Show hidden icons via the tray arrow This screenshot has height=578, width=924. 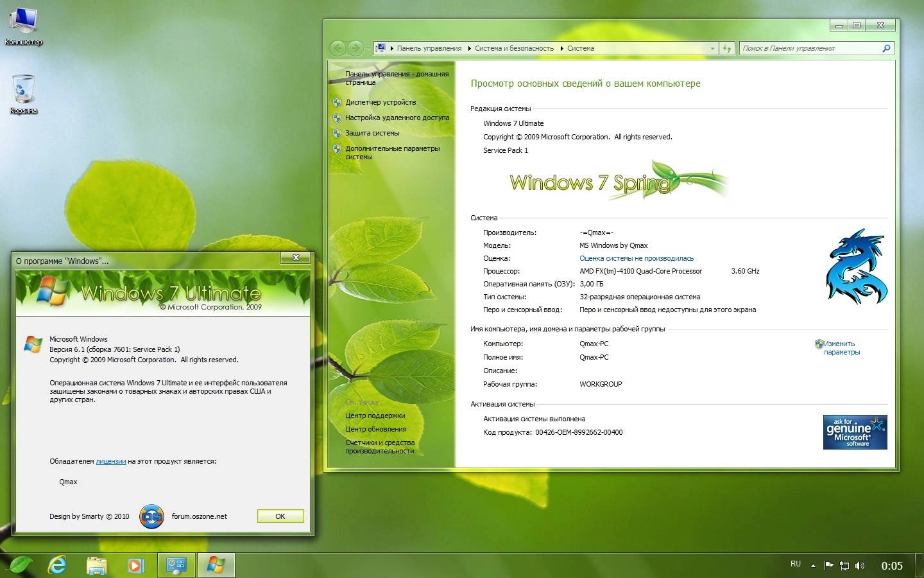812,565
